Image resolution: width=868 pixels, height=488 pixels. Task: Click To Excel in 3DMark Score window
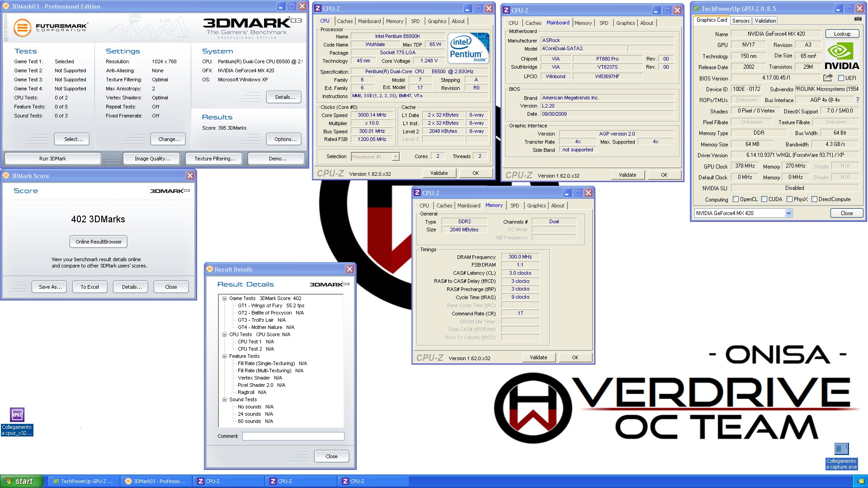90,287
